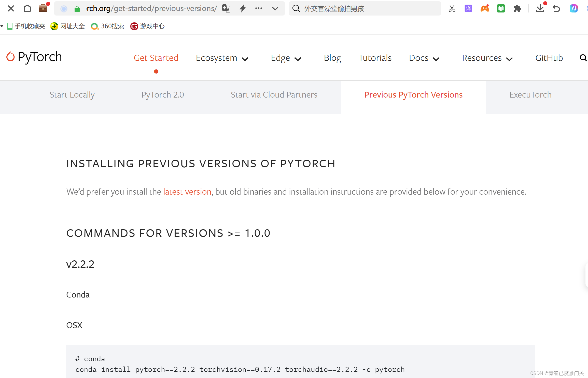Viewport: 588px width, 378px height.
Task: Click the GitHub link in navigation
Action: [549, 58]
